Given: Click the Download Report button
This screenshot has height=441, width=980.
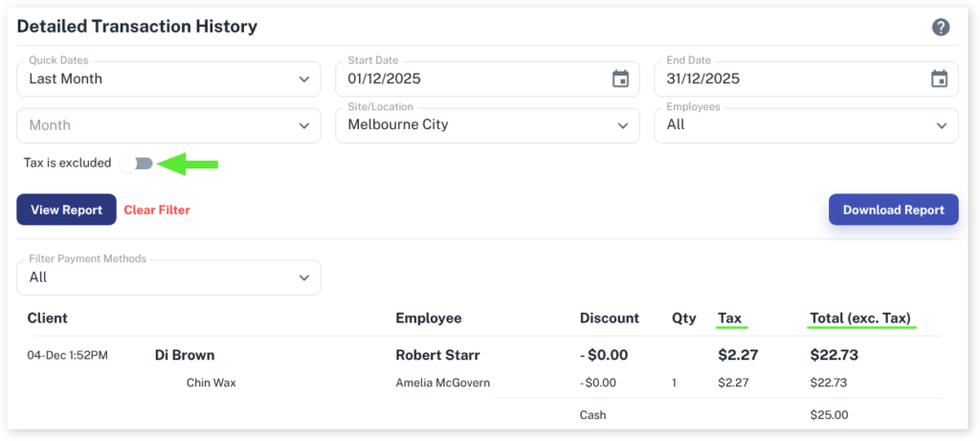Looking at the screenshot, I should click(893, 209).
